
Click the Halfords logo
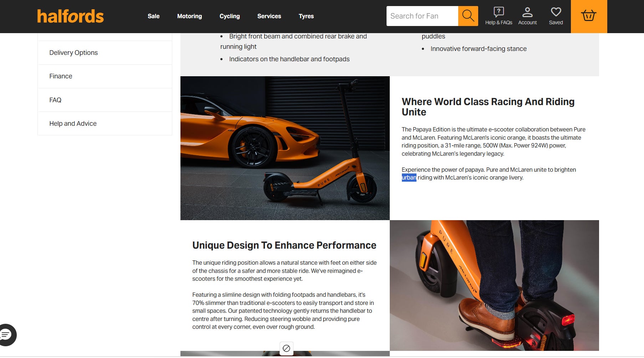tap(71, 16)
